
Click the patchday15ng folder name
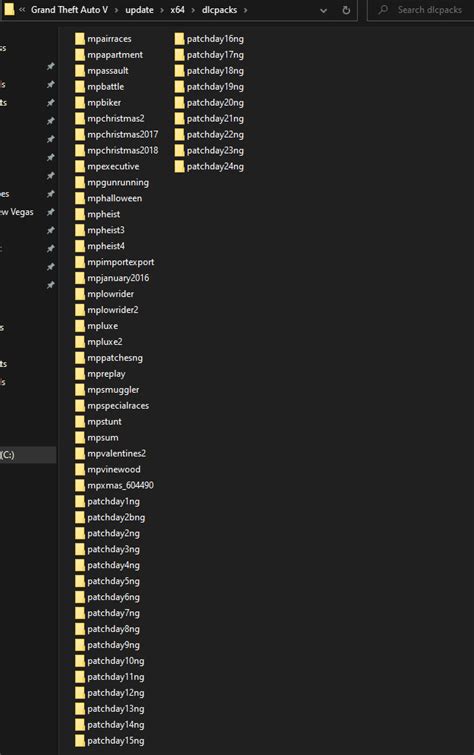click(116, 741)
